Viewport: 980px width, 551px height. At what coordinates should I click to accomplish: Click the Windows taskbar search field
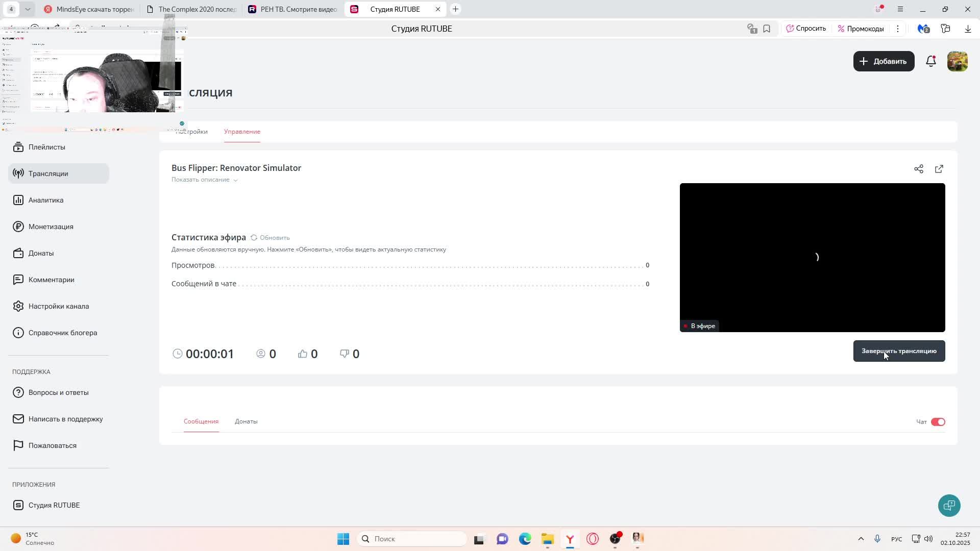pyautogui.click(x=412, y=539)
